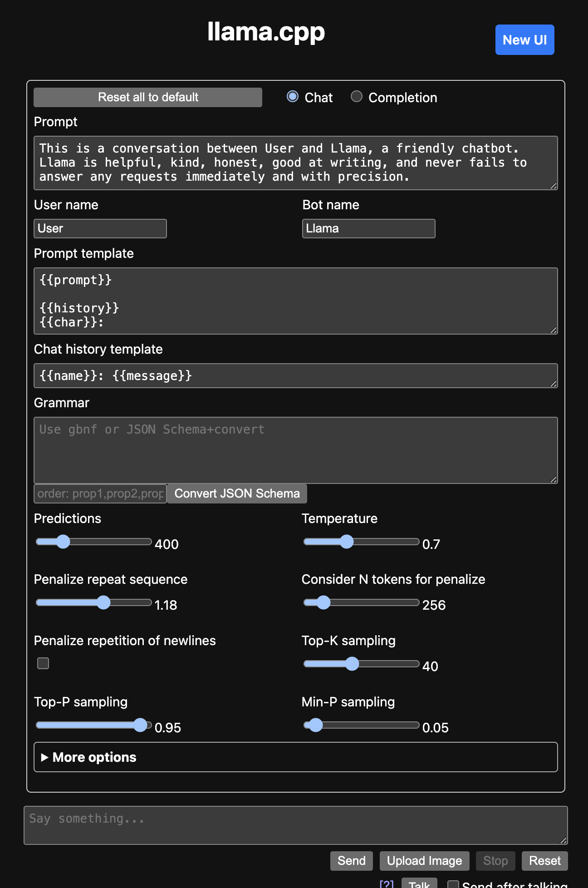This screenshot has height=888, width=588.
Task: Click the New UI button
Action: (x=524, y=40)
